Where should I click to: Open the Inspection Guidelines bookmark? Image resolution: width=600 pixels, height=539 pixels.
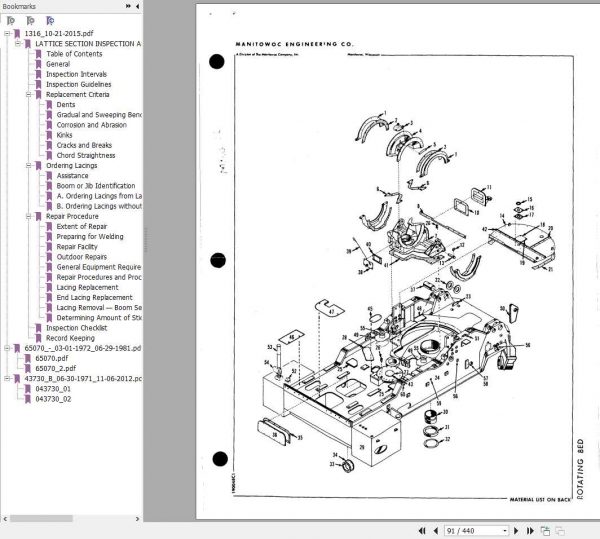[x=79, y=85]
